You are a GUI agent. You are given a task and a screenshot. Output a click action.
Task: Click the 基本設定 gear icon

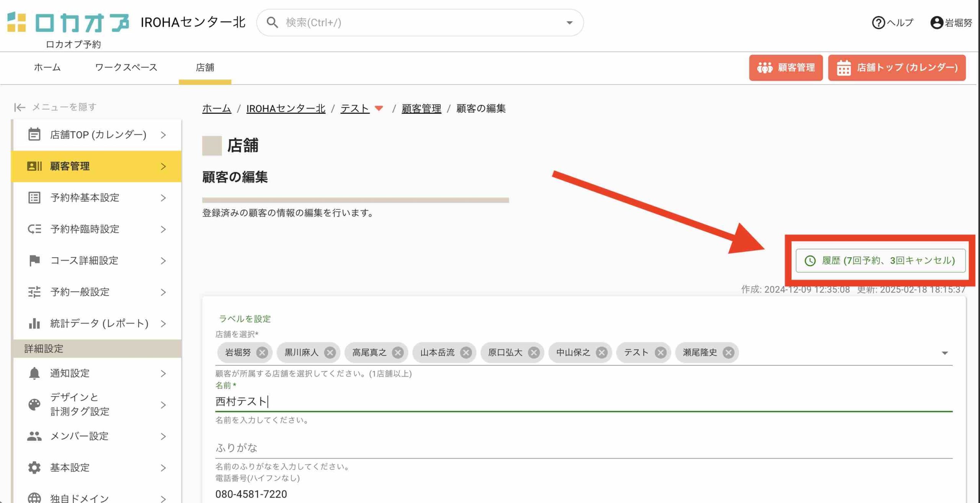pyautogui.click(x=34, y=467)
